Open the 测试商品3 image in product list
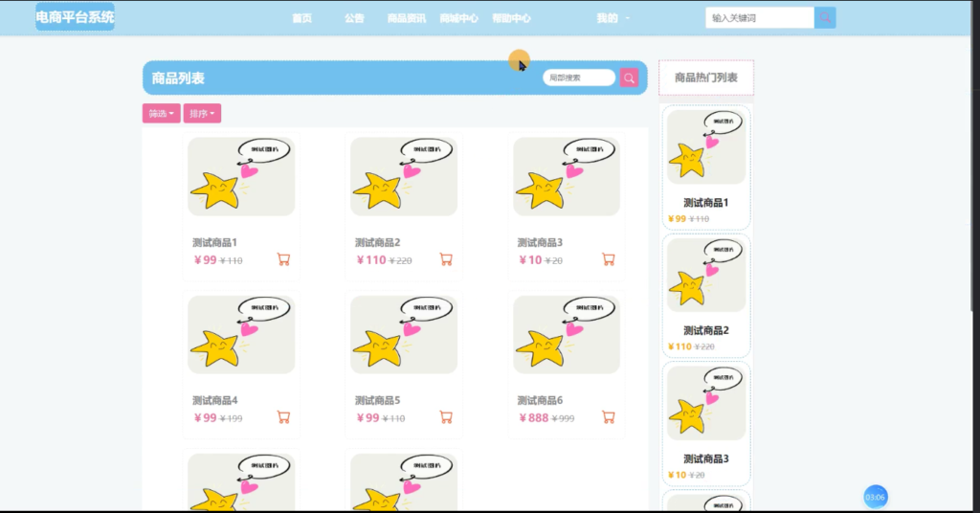 coord(567,177)
